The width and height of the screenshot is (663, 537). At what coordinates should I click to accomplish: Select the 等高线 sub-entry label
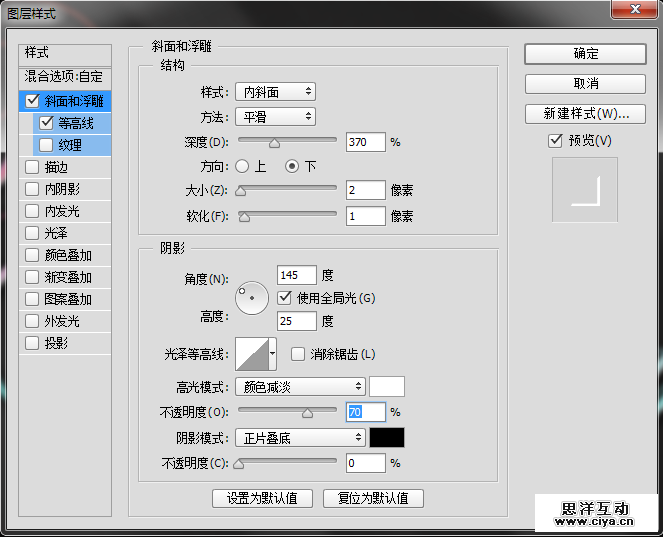76,123
